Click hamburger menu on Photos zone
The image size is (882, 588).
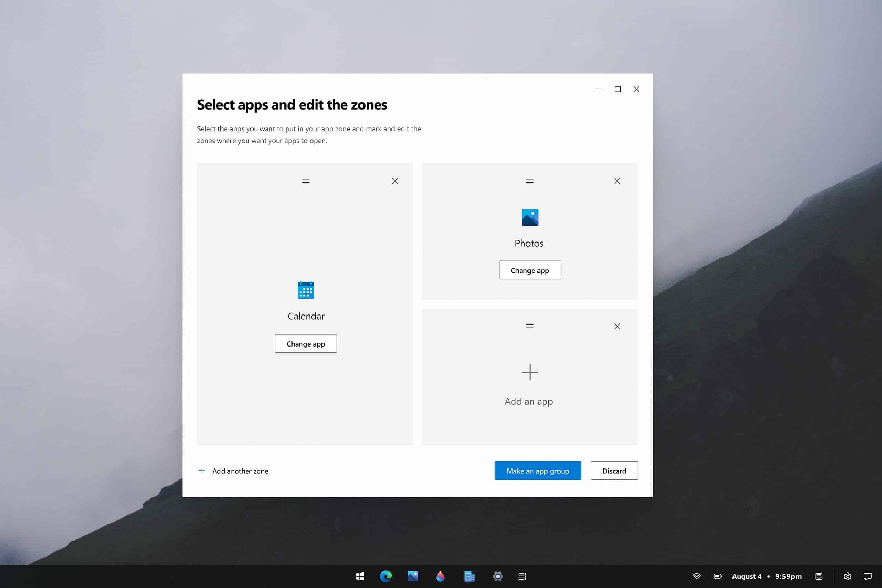[x=530, y=180]
